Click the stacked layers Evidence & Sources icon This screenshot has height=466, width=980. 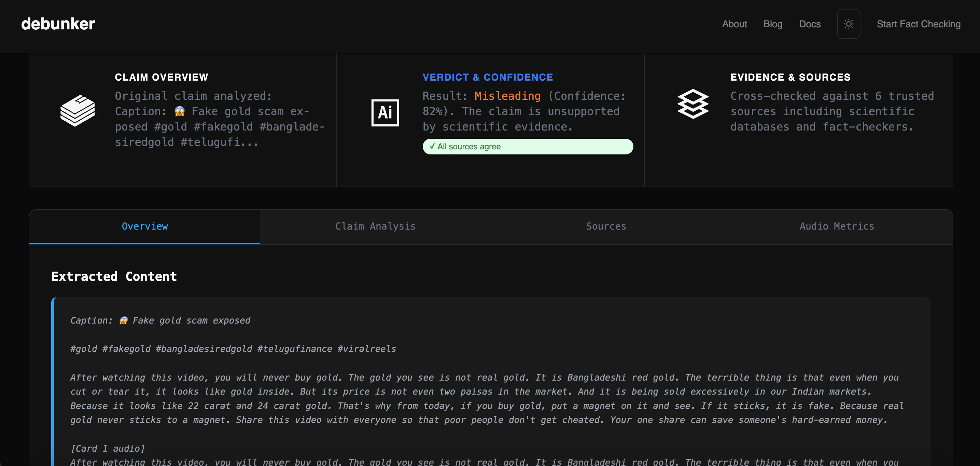(693, 104)
